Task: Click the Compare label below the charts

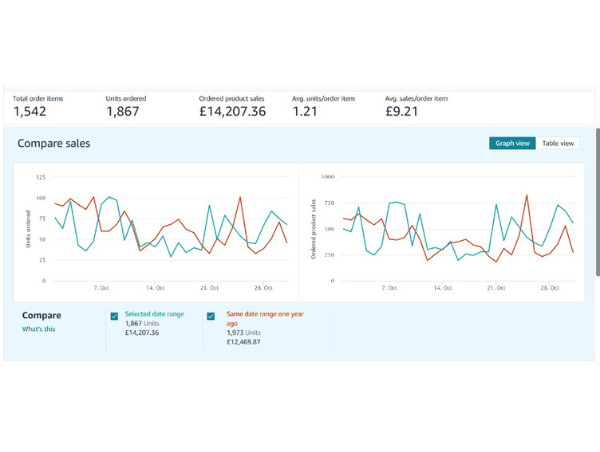Action: pos(41,315)
